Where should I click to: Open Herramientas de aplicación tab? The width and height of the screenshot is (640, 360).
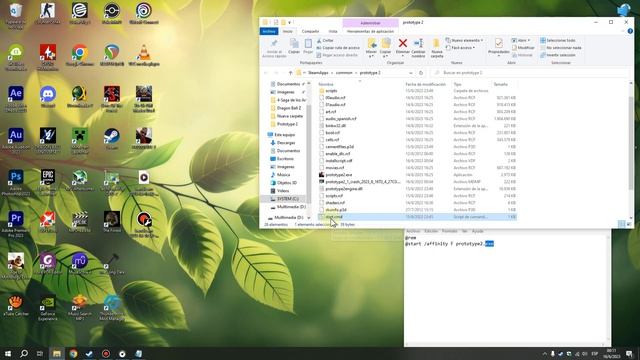[371, 31]
